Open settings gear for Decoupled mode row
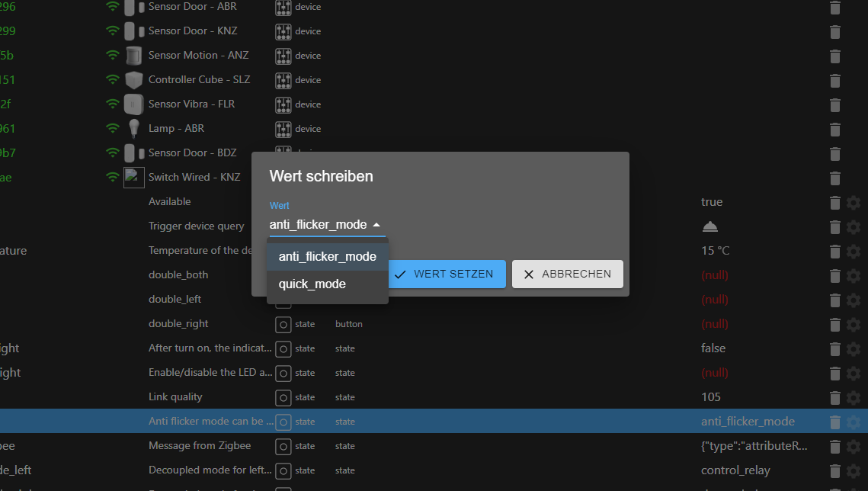 854,470
